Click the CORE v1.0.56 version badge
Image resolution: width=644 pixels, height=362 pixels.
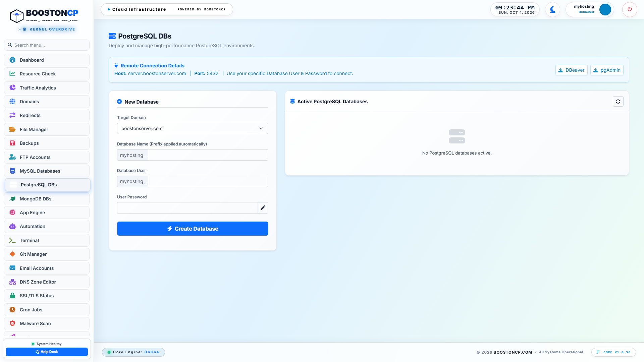point(613,352)
